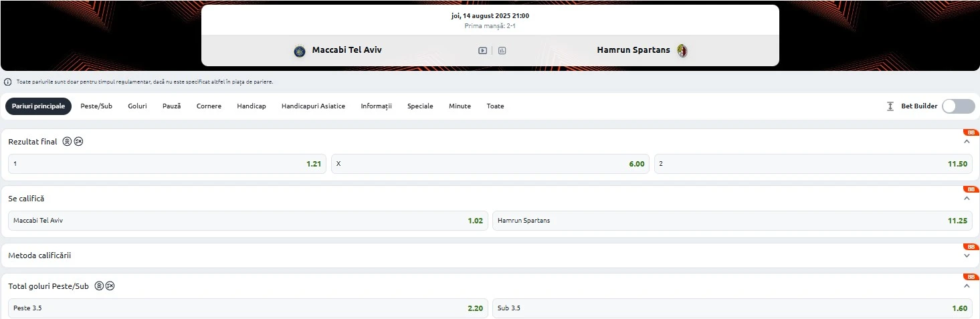The height and width of the screenshot is (319, 980).
Task: Collapse the Se califică section
Action: (x=966, y=199)
